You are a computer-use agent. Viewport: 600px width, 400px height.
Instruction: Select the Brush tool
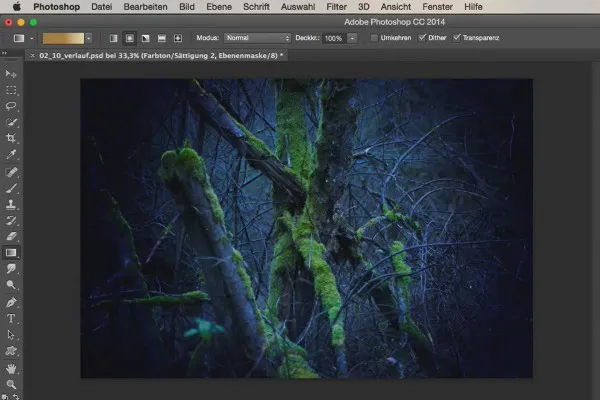[x=11, y=188]
